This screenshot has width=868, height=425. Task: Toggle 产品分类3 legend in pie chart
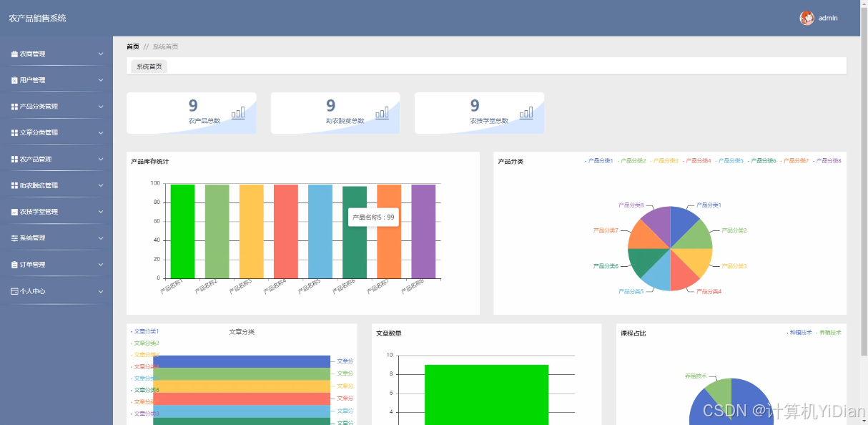[x=664, y=161]
